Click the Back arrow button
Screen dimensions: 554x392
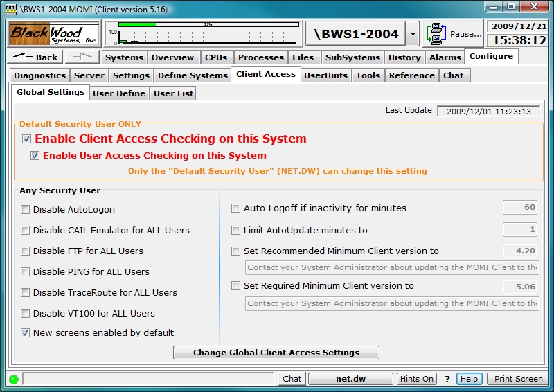(x=35, y=57)
